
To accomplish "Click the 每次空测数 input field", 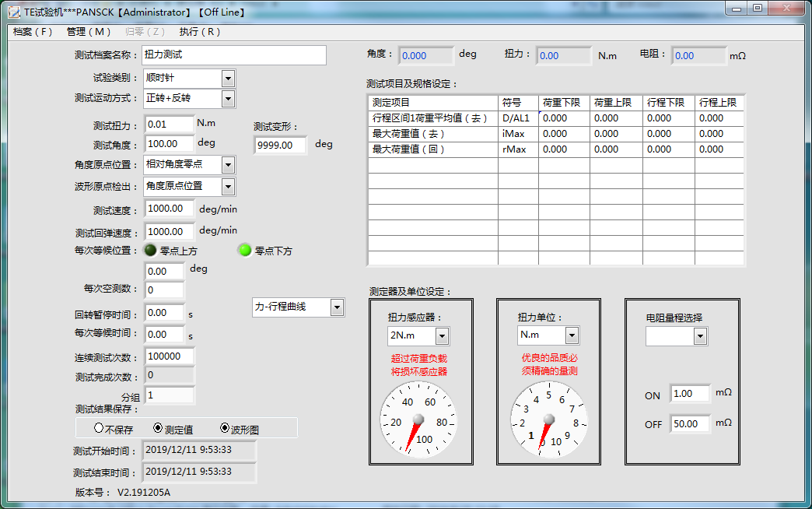I will pyautogui.click(x=164, y=290).
